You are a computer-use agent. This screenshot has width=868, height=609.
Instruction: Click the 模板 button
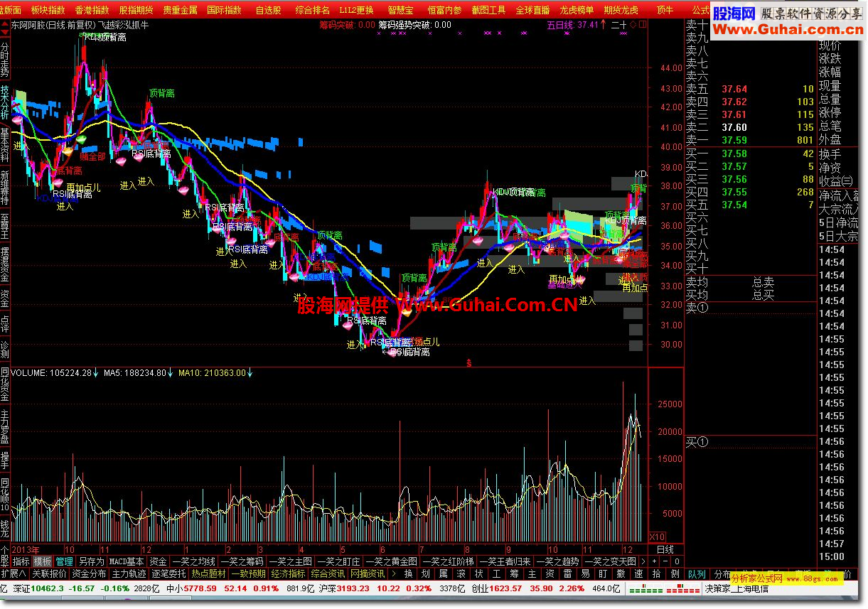point(43,561)
